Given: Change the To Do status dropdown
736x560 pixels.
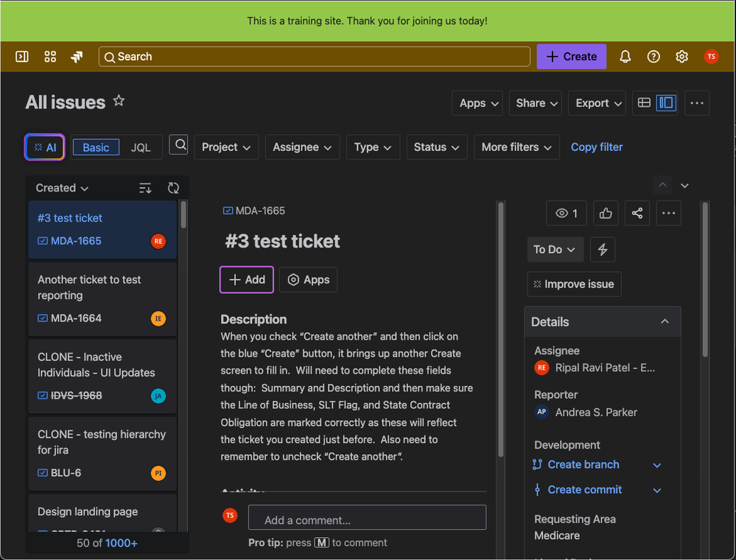Looking at the screenshot, I should (x=555, y=249).
